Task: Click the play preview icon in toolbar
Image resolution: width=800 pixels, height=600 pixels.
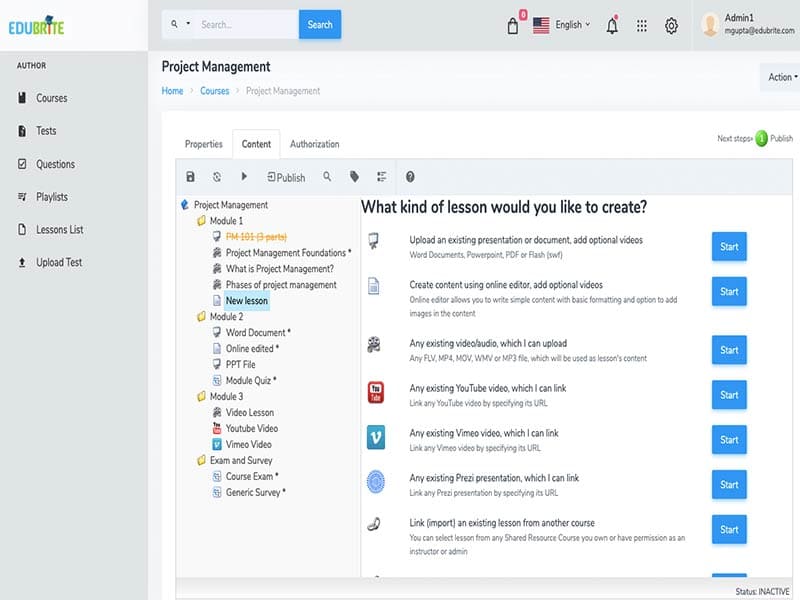Action: pyautogui.click(x=244, y=177)
